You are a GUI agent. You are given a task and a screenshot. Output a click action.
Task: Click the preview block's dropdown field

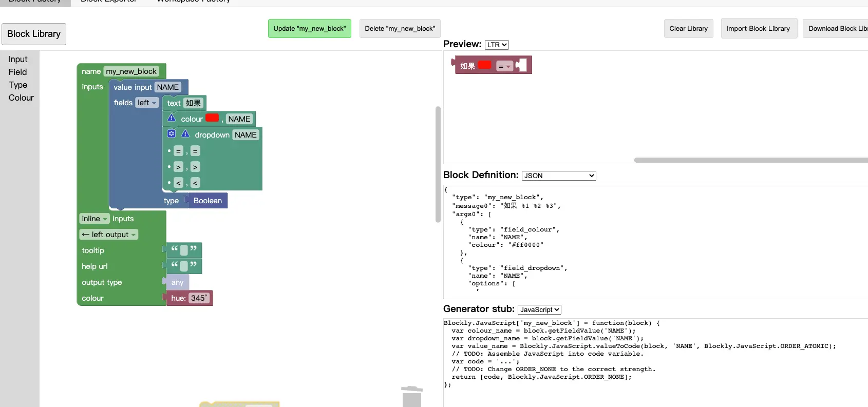tap(505, 66)
